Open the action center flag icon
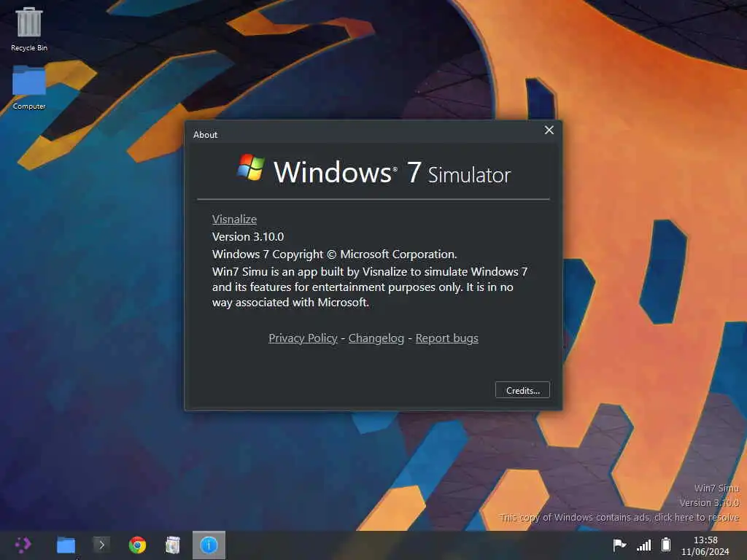The width and height of the screenshot is (747, 560). pos(619,544)
